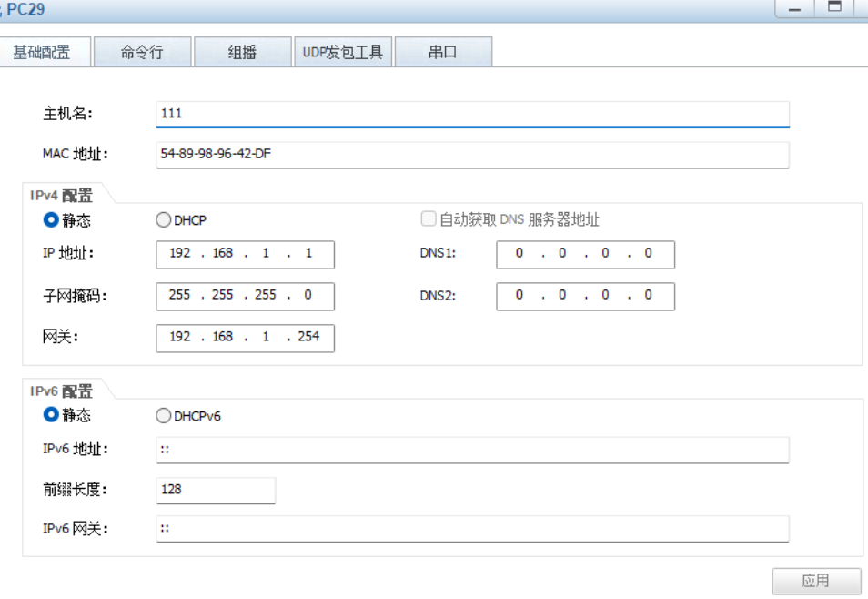Click the DNS1 address field
The image size is (868, 599).
point(585,254)
